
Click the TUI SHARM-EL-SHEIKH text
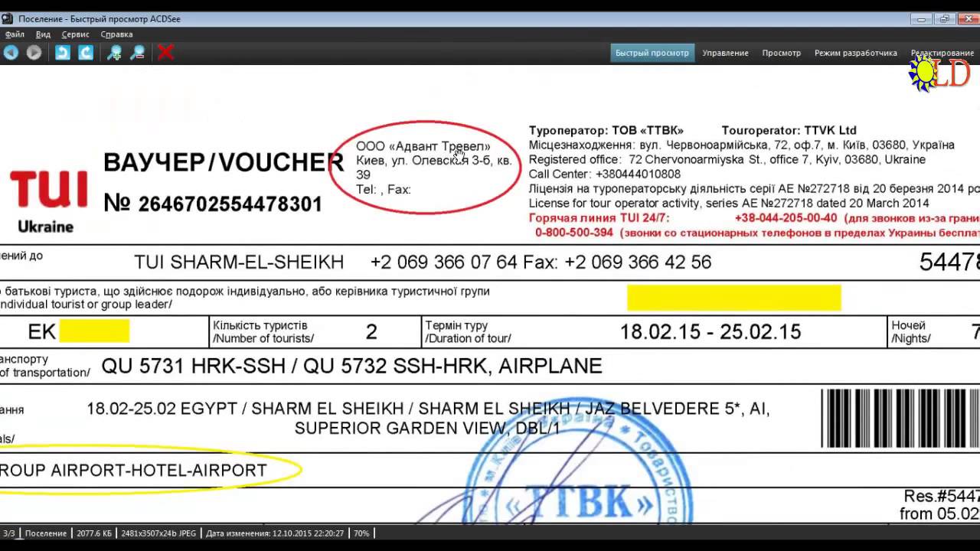[x=239, y=262]
